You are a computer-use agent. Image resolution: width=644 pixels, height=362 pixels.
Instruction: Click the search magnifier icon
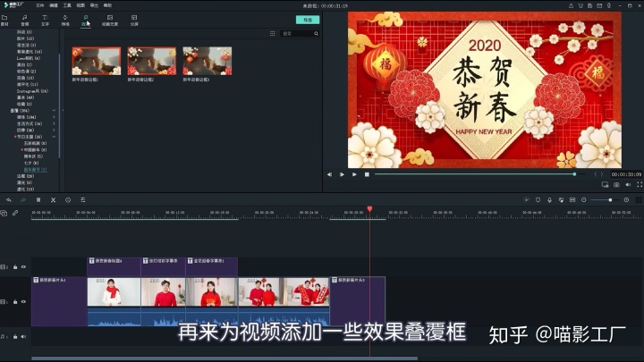coord(316,33)
